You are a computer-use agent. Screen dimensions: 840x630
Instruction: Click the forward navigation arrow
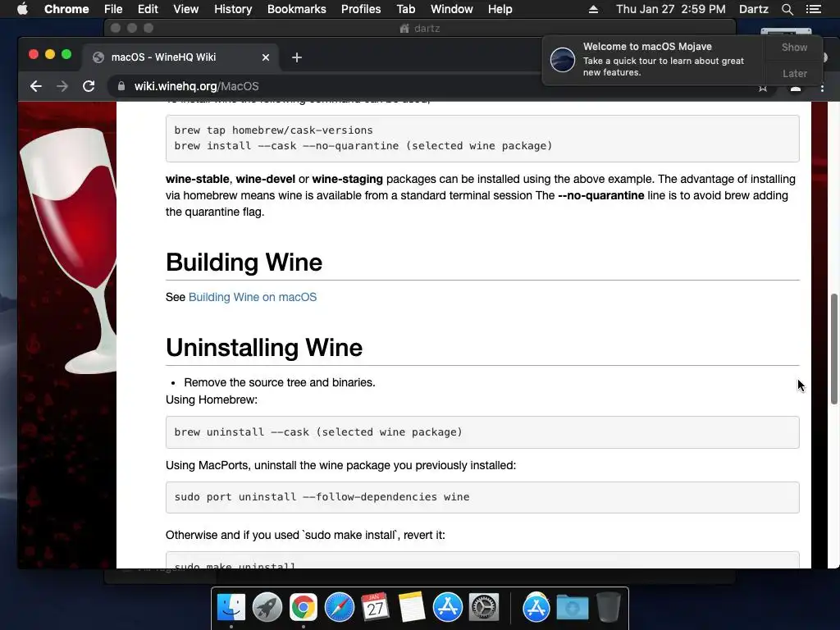[62, 86]
